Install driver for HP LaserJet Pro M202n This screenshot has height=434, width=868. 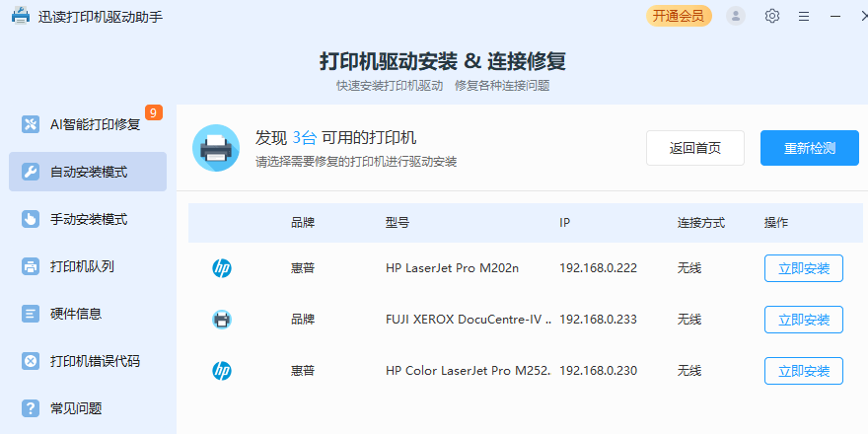(804, 268)
